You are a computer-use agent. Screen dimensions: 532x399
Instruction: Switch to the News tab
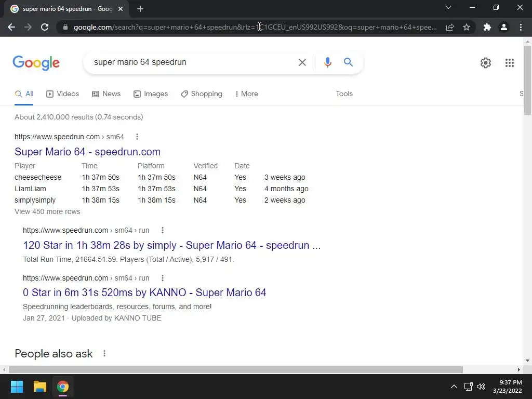(x=106, y=94)
